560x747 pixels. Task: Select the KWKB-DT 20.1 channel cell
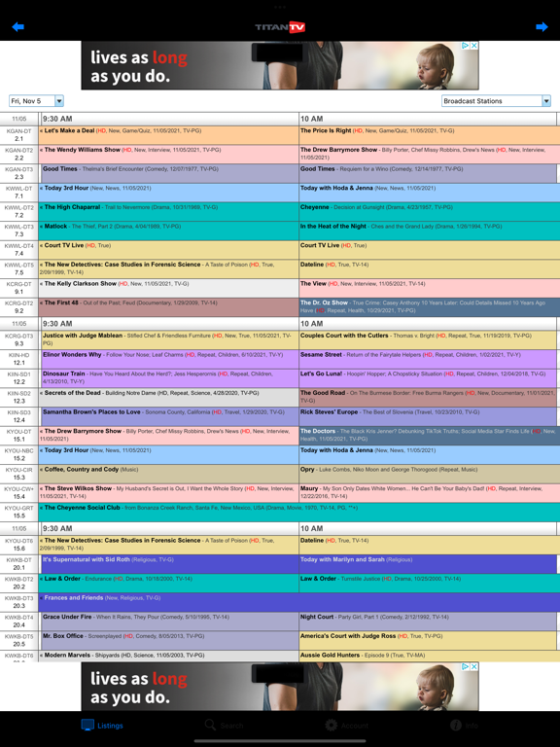[19, 564]
